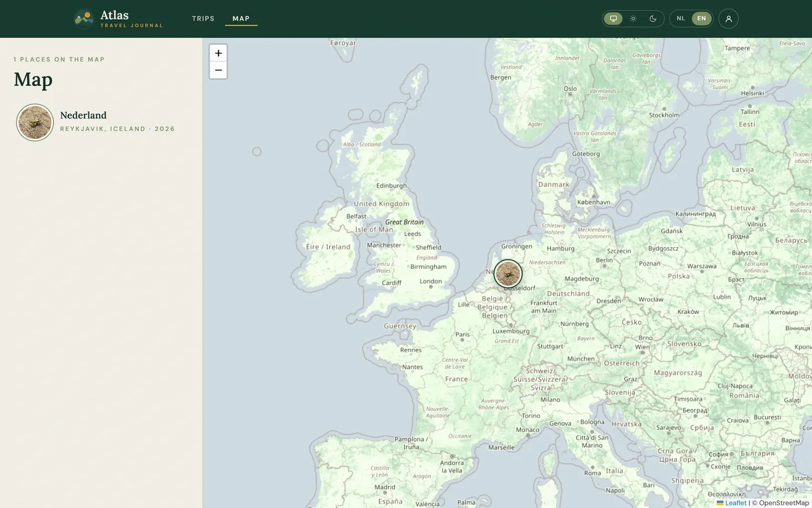Switch to dark theme moon icon
812x508 pixels.
tap(653, 19)
